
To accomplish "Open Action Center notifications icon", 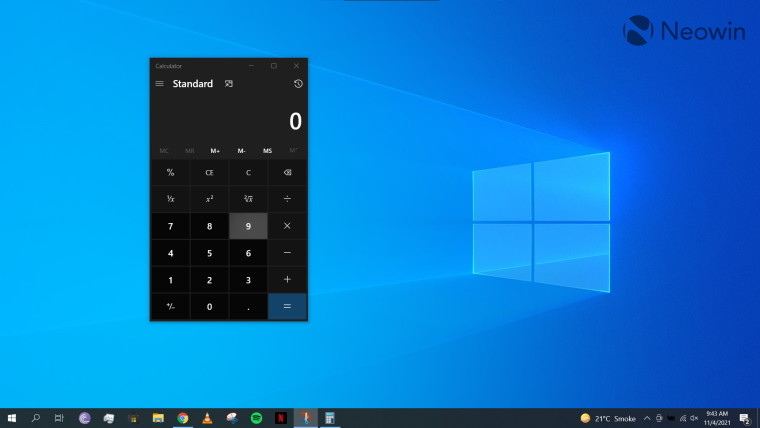I will 745,418.
